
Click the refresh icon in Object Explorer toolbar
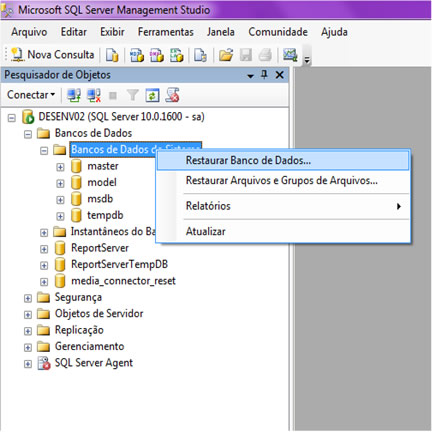point(152,95)
